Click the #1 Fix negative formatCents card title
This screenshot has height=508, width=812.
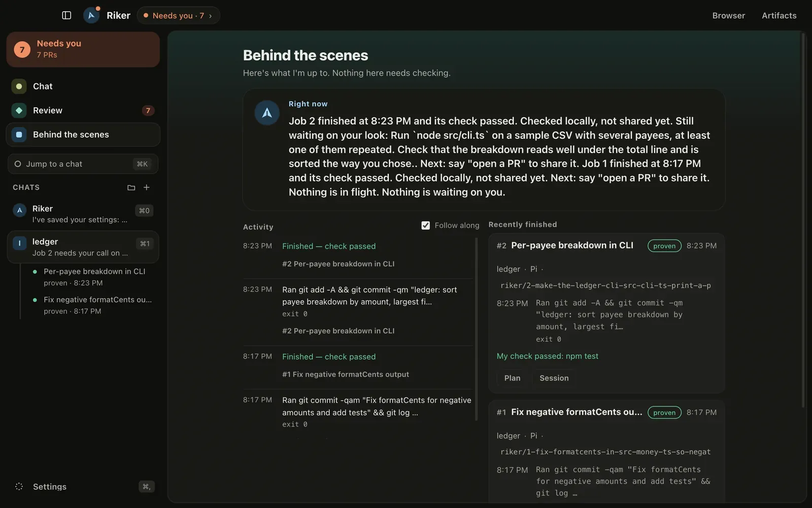[577, 412]
